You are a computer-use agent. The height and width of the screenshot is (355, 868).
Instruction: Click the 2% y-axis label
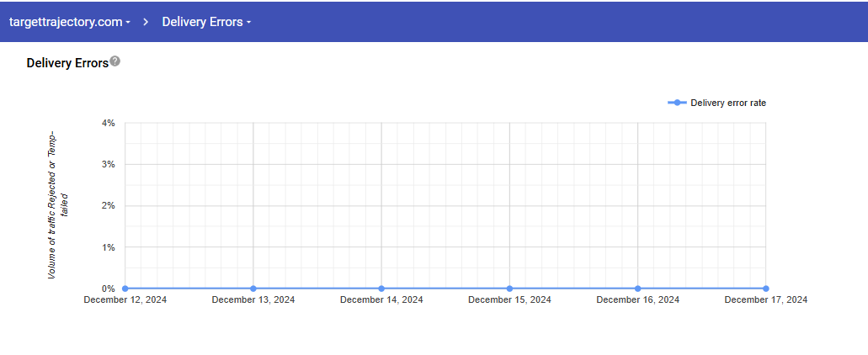point(108,206)
